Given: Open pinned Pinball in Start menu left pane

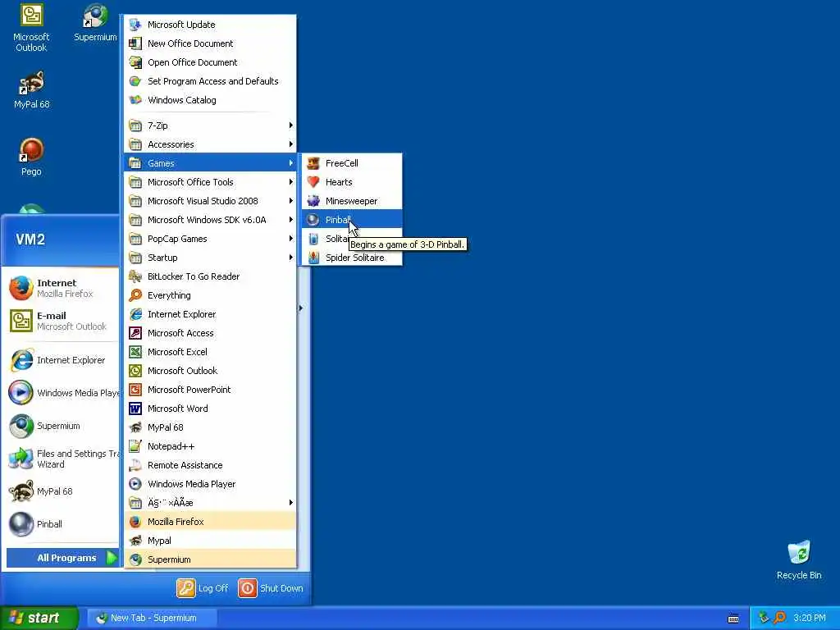Looking at the screenshot, I should pyautogui.click(x=62, y=524).
